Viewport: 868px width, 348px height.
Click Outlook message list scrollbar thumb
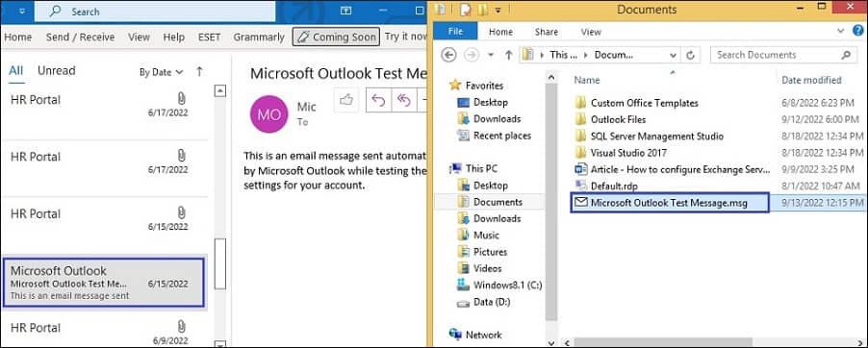[x=219, y=264]
